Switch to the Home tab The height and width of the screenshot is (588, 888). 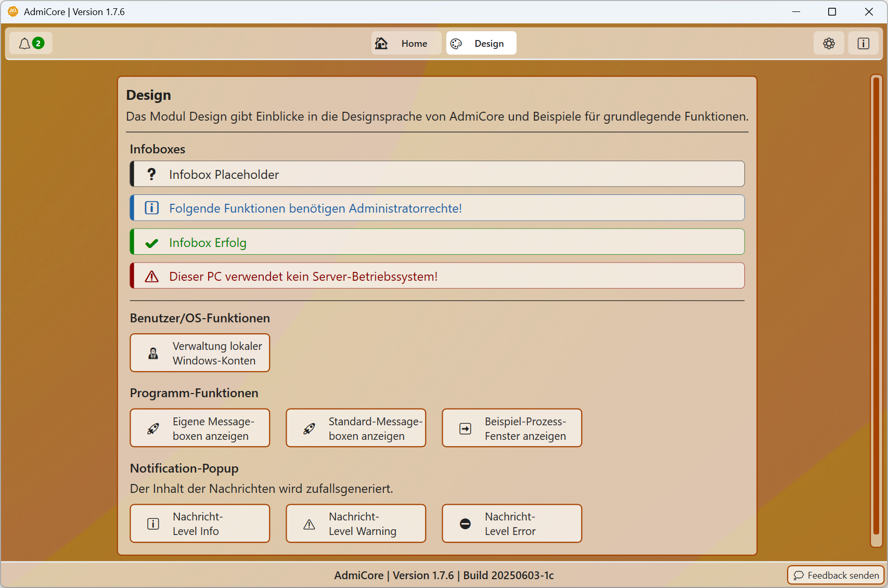(406, 43)
